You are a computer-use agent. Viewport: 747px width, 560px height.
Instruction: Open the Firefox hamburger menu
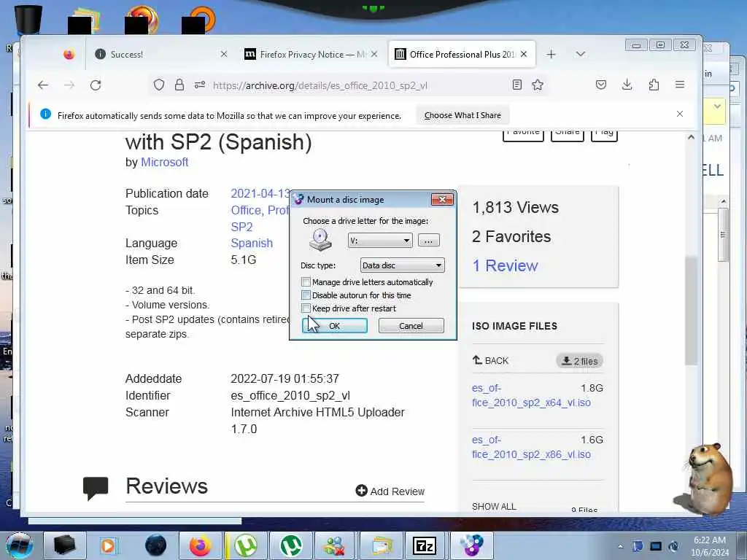[680, 85]
